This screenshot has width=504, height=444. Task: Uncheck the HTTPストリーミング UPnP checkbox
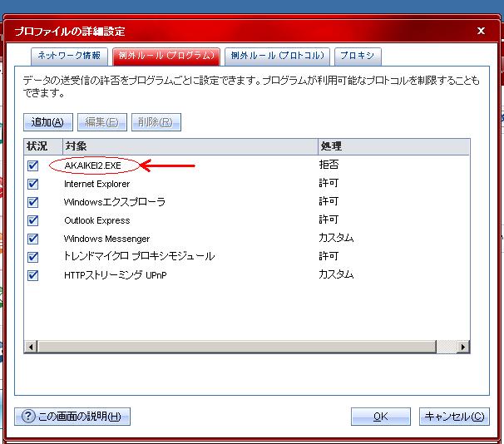(x=33, y=275)
